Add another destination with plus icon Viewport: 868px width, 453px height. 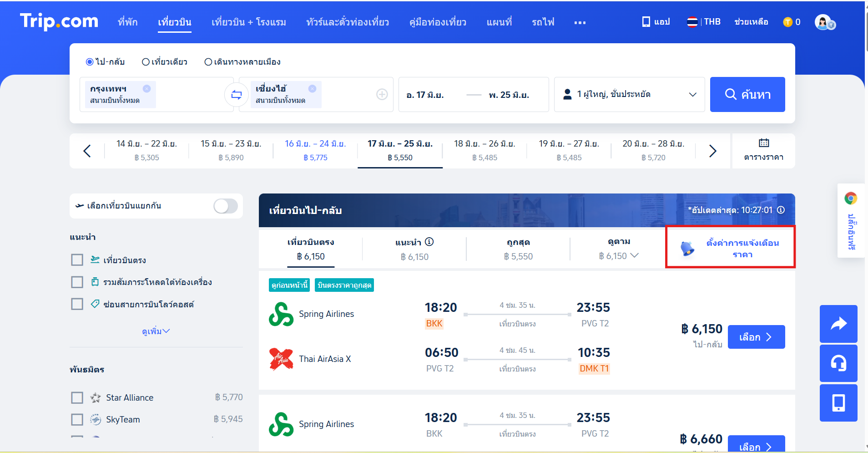click(x=382, y=94)
